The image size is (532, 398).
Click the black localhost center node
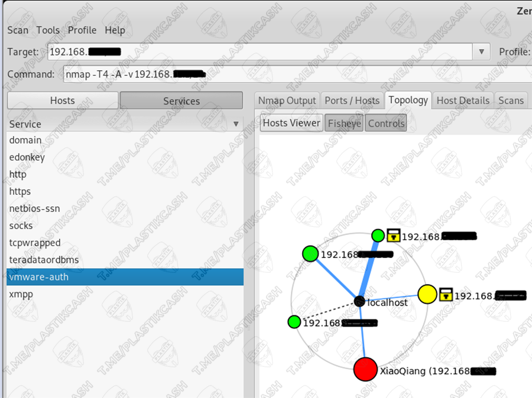point(359,302)
